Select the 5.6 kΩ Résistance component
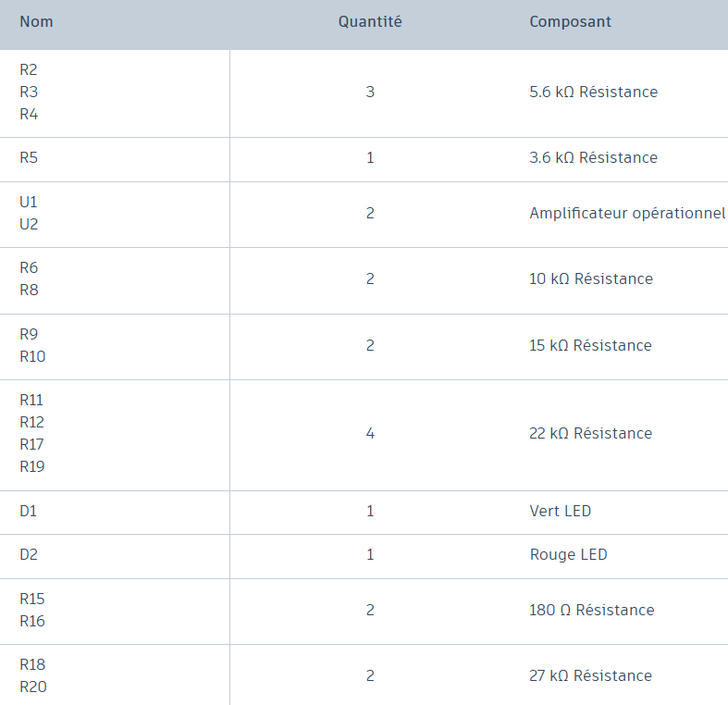 point(593,92)
